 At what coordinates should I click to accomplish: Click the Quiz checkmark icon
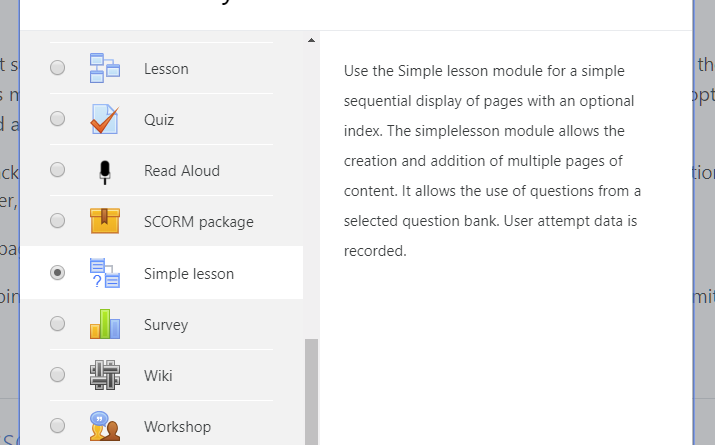coord(105,119)
